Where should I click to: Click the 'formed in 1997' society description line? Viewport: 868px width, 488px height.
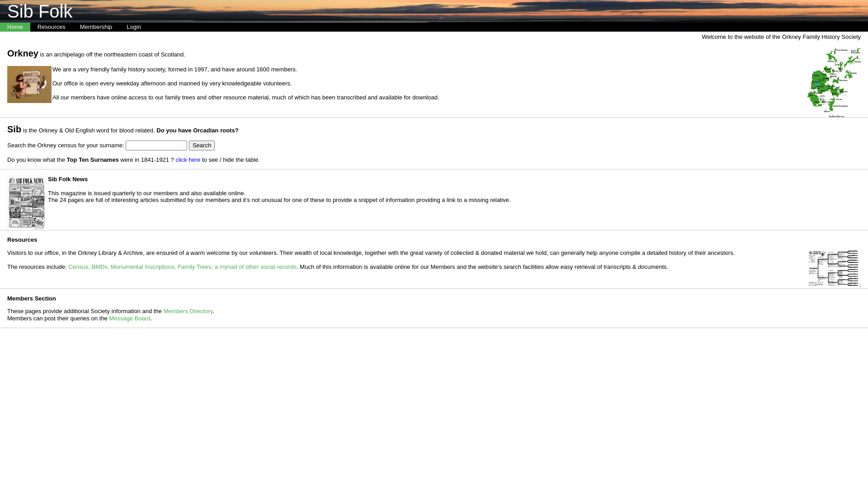[x=175, y=70]
